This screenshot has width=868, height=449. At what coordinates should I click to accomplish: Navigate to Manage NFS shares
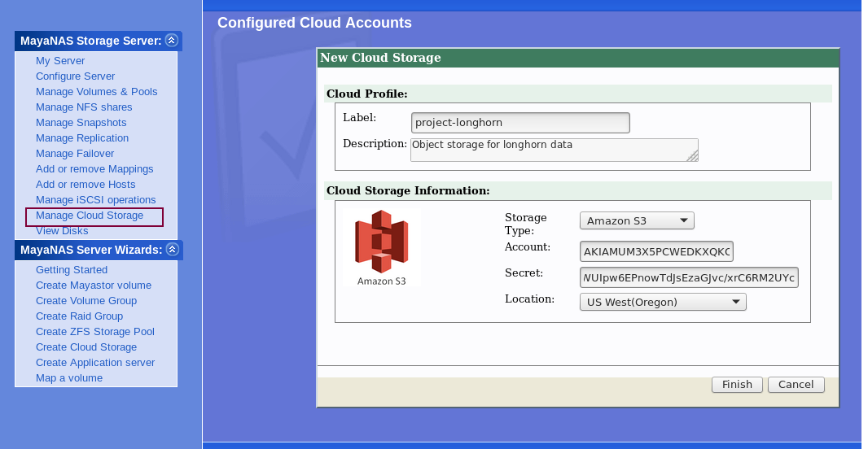(x=84, y=107)
